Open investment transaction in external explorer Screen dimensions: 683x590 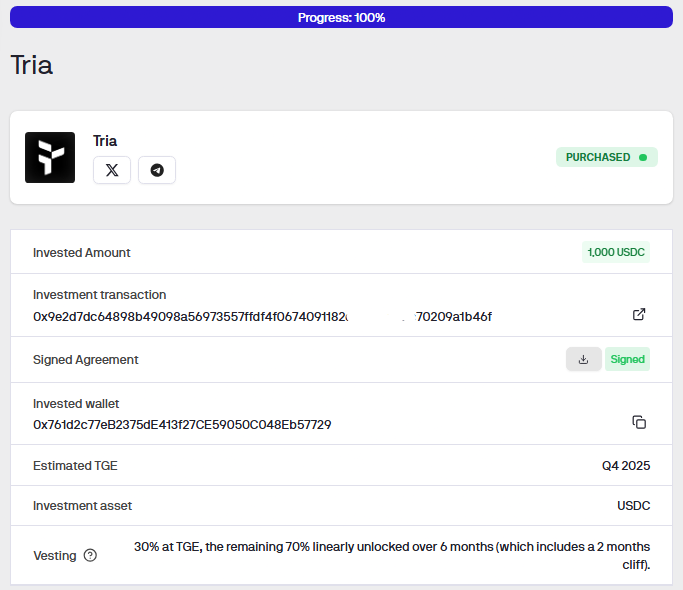pyautogui.click(x=639, y=314)
